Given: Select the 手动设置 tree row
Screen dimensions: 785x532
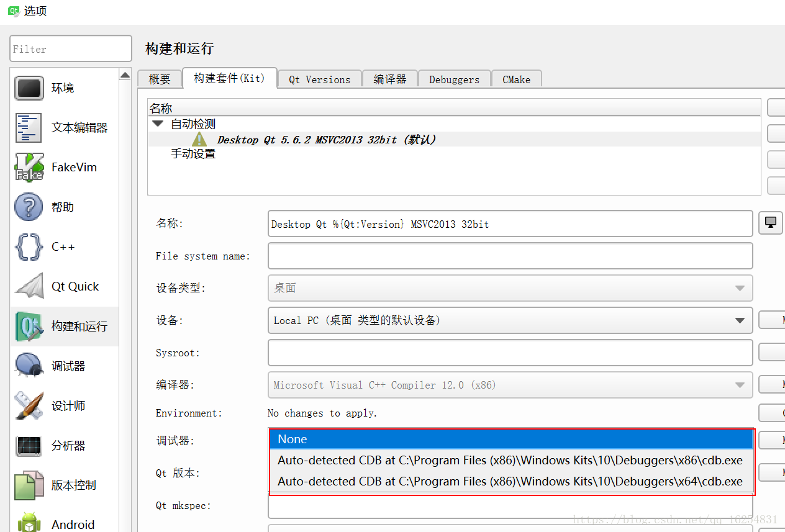Looking at the screenshot, I should pyautogui.click(x=193, y=153).
